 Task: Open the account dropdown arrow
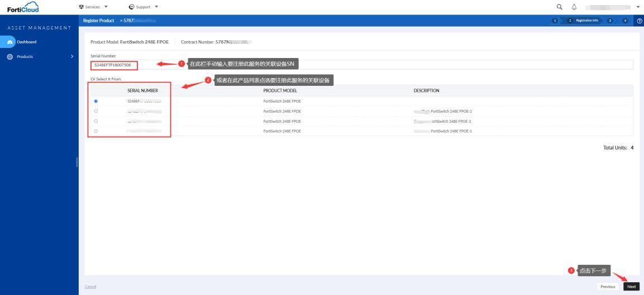click(638, 7)
